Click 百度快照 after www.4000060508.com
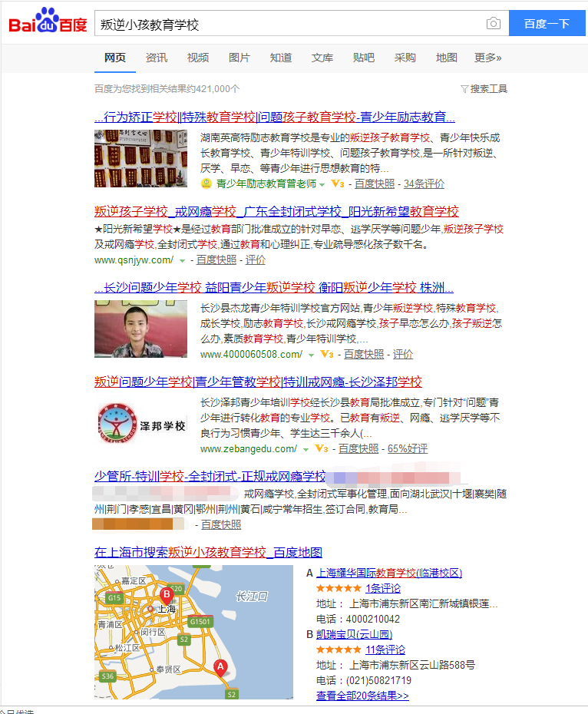 (x=364, y=354)
